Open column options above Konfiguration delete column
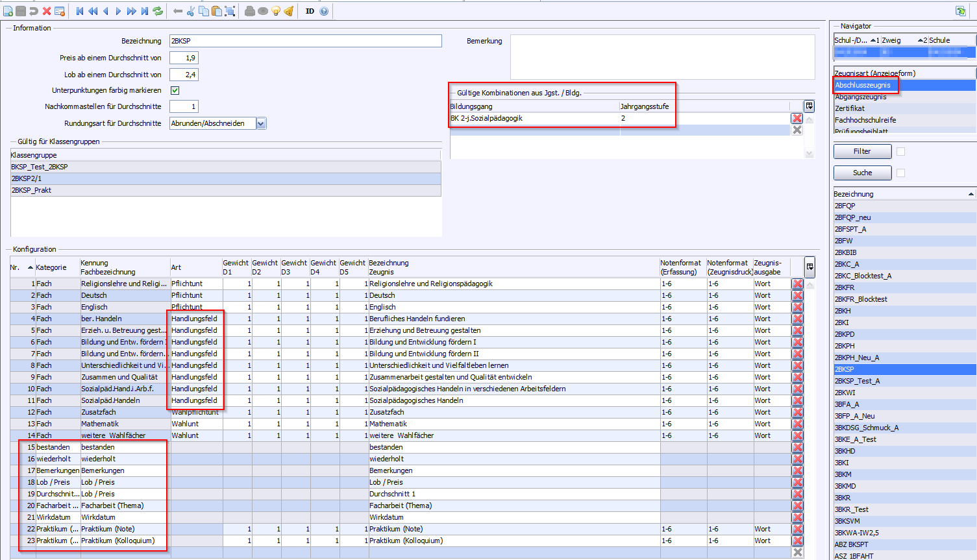The width and height of the screenshot is (977, 560). (810, 266)
